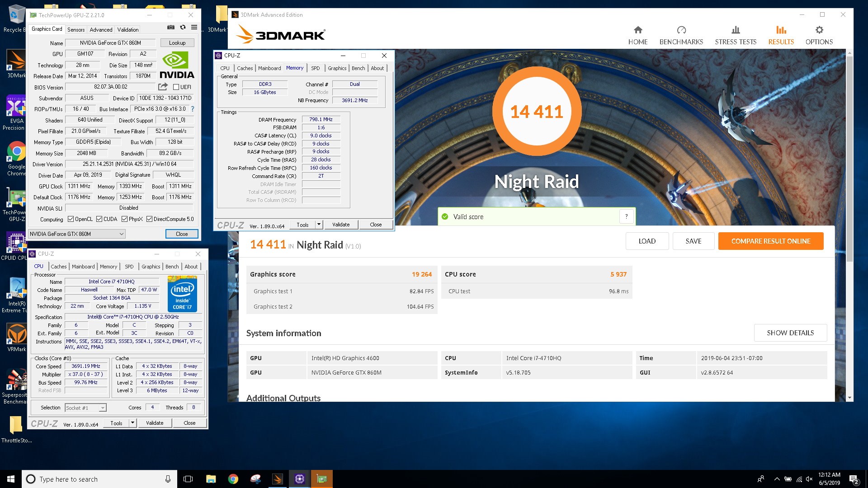Open 3DMark STRESS TESTS section
Viewport: 868px width, 488px height.
point(735,35)
